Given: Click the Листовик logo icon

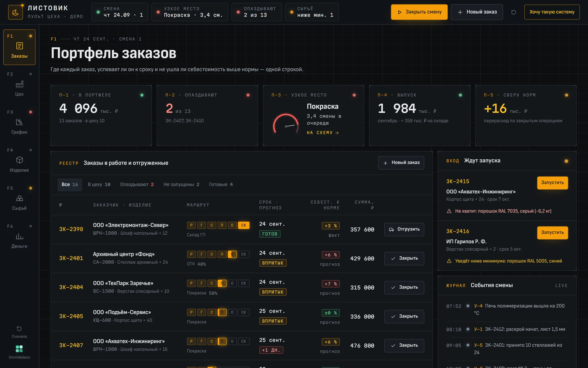Looking at the screenshot, I should 16,12.
